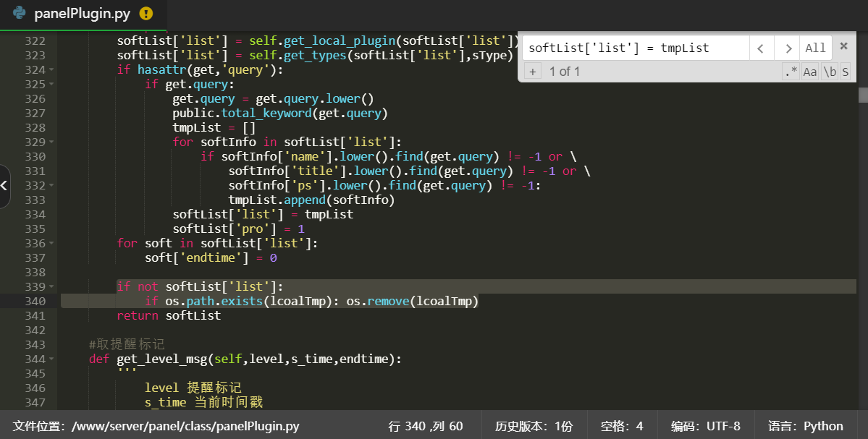The image size is (868, 439).
Task: Collapse code fold at line 324
Action: coord(51,70)
